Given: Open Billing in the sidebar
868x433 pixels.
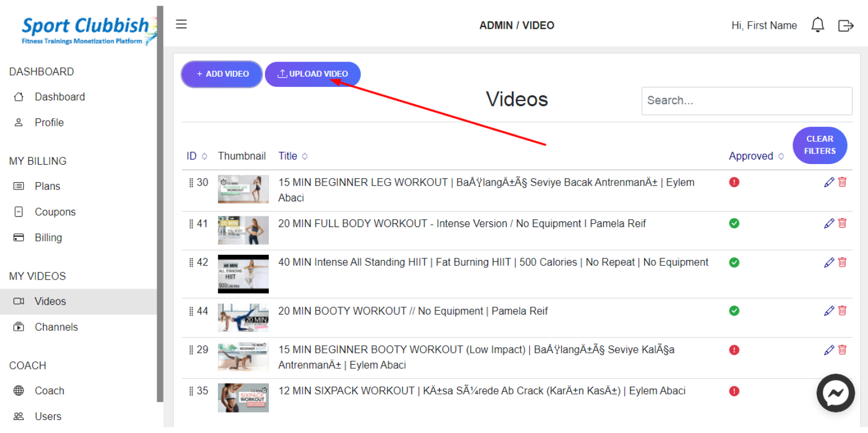Looking at the screenshot, I should pos(48,237).
